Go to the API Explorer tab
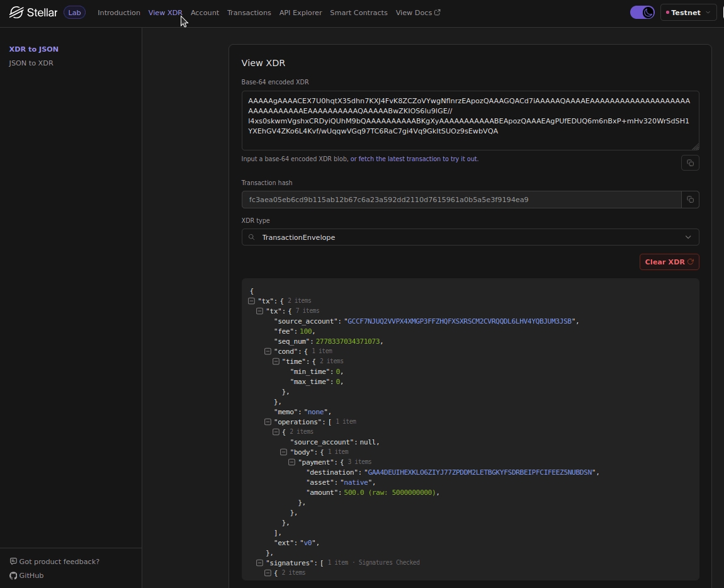The height and width of the screenshot is (588, 724). click(300, 13)
